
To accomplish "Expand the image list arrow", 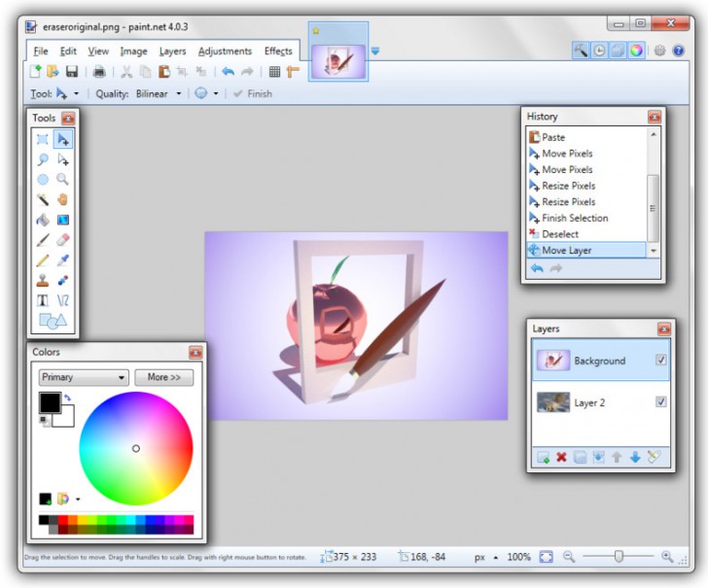I will tap(375, 52).
